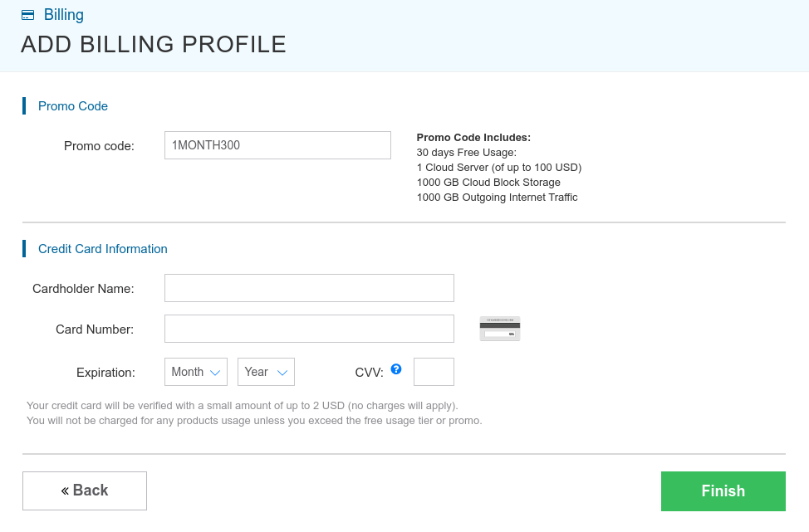Viewport: 809px width, 532px height.
Task: Select the Credit Card Information section heading
Action: [103, 249]
